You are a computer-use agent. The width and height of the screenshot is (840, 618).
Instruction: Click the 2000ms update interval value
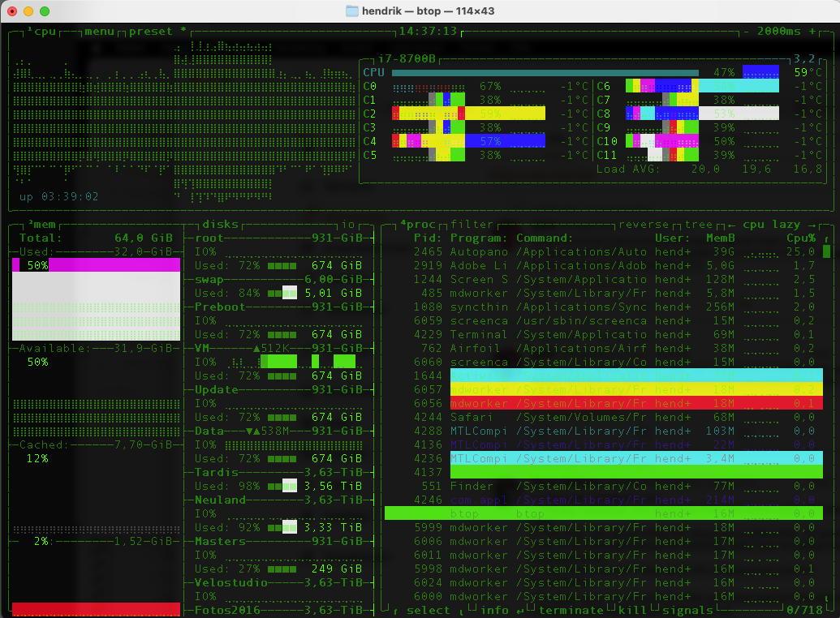tap(778, 32)
